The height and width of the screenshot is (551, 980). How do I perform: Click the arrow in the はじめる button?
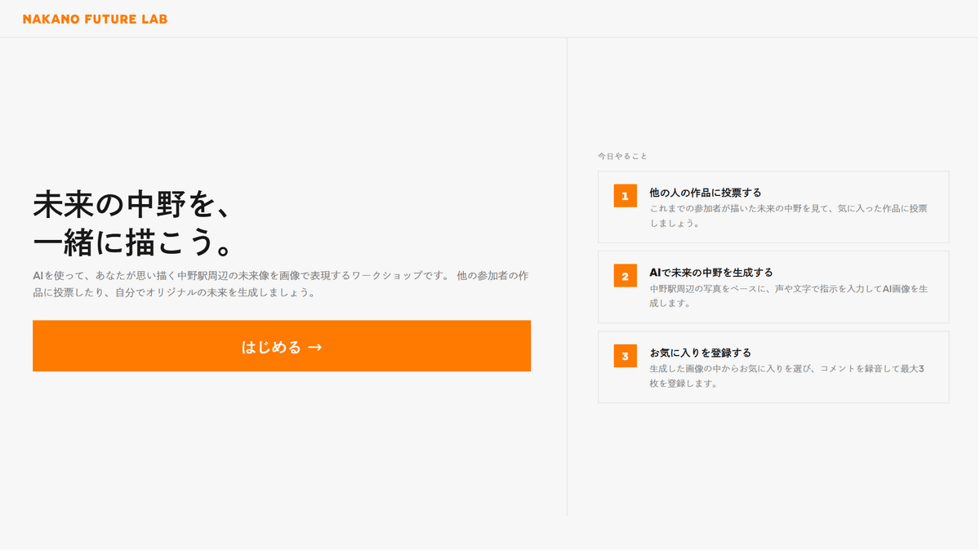[x=315, y=347]
